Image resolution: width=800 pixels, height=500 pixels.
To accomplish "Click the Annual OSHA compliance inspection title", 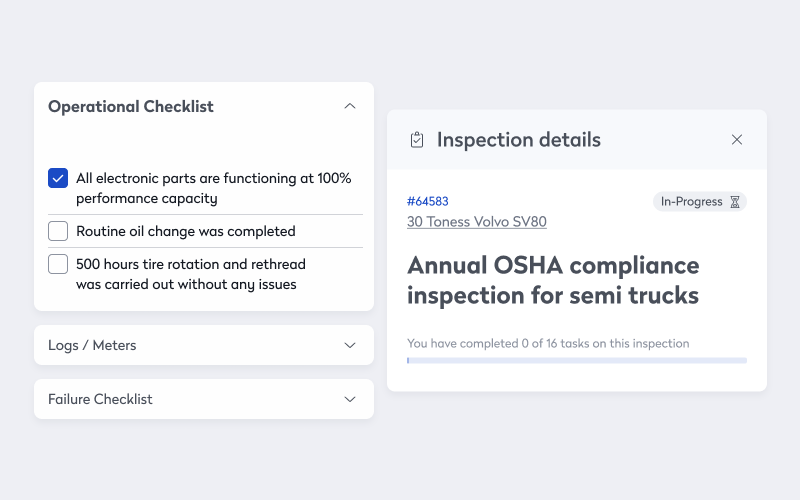I will point(553,280).
